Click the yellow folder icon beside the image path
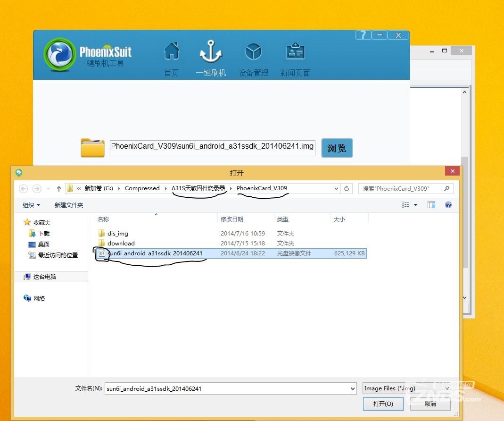Screen dimensions: 504x421 [92, 148]
